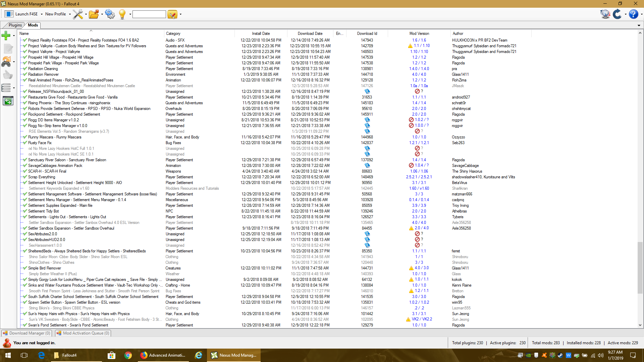Click the New Profile button

pos(56,14)
